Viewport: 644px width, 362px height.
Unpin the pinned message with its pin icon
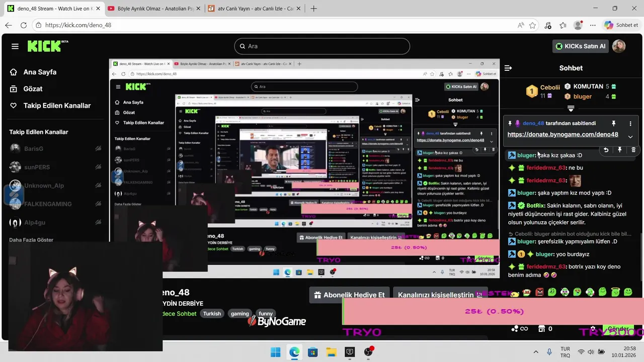[x=613, y=123]
